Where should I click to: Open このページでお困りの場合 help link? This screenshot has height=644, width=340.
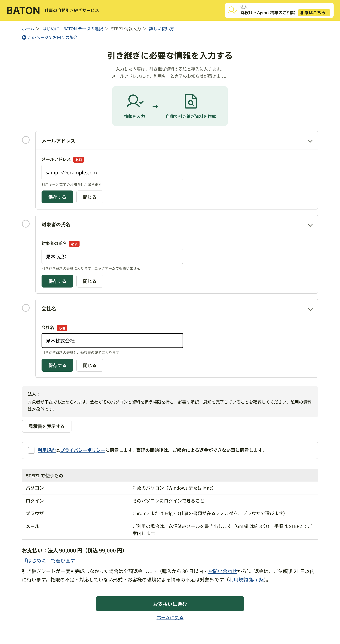pos(53,38)
